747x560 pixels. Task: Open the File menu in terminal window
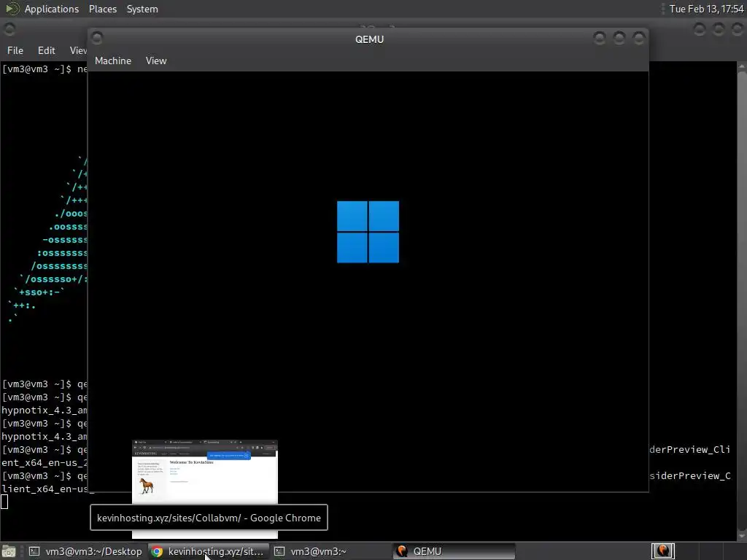15,50
